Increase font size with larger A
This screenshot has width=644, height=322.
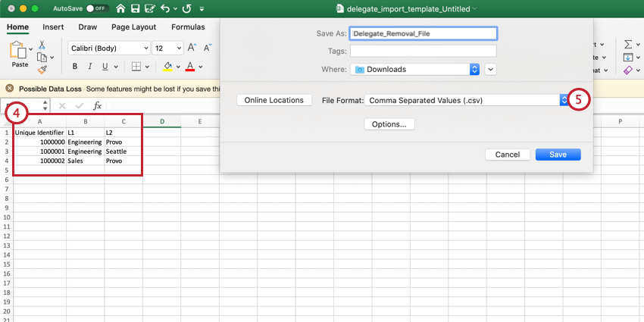(192, 48)
